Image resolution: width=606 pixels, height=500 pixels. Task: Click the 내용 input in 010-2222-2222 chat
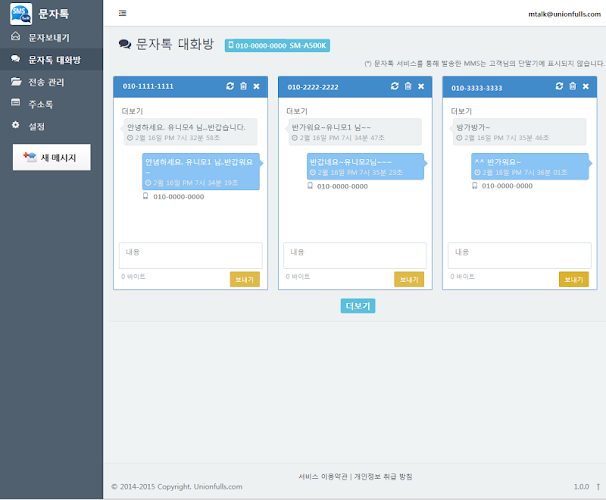coord(355,255)
